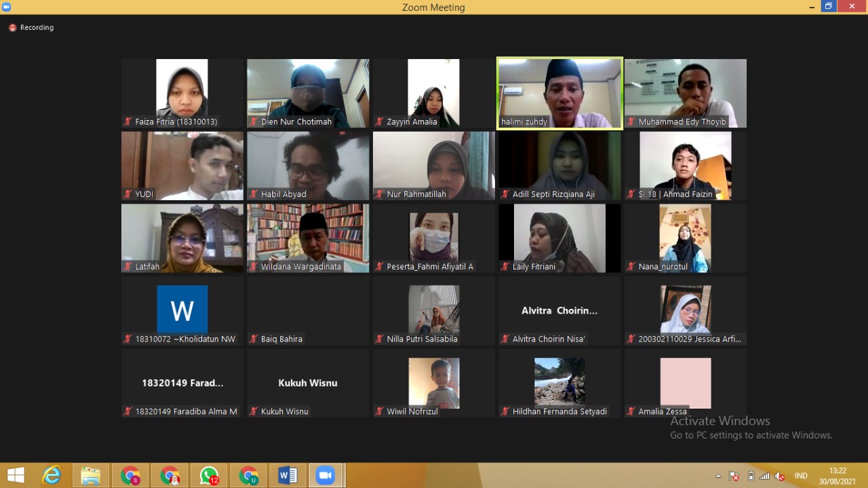
Task: Click the blue W avatar of Kholidatun NW
Action: [182, 309]
